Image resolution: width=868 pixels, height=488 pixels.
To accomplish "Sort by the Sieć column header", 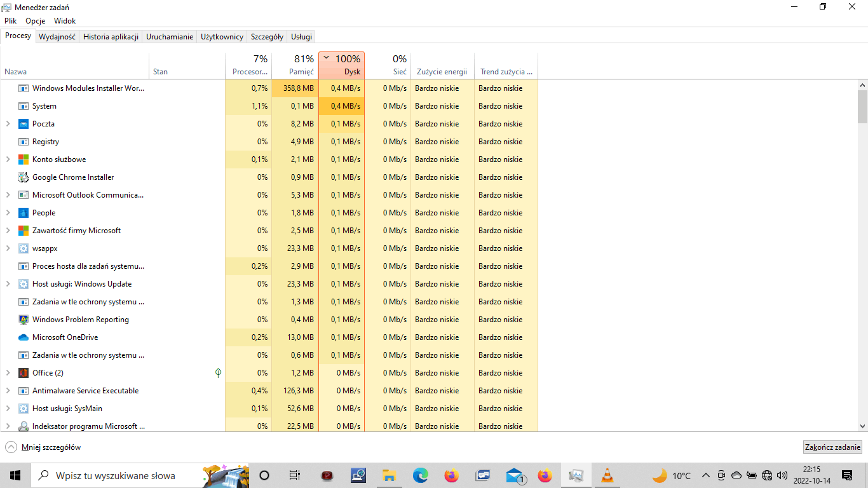I will [388, 65].
